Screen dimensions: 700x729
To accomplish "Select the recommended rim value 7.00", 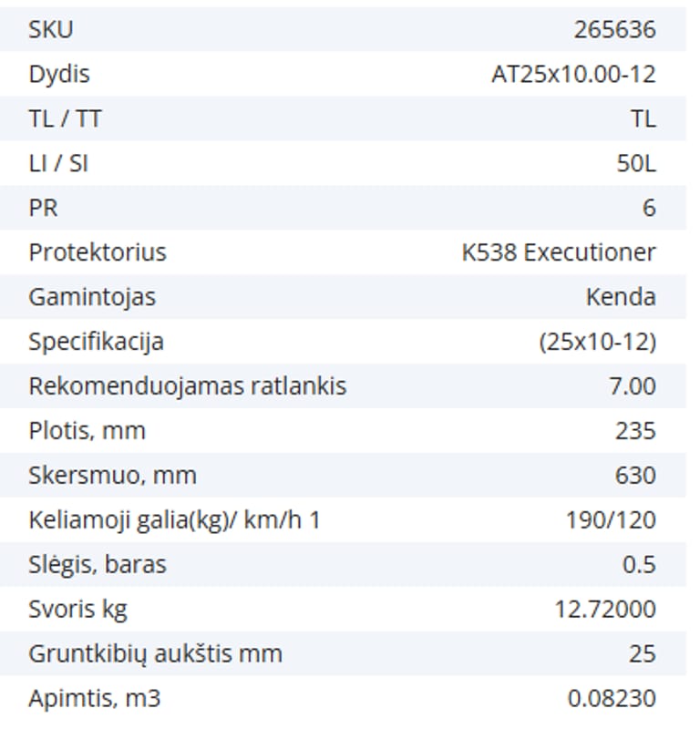I will point(632,386).
